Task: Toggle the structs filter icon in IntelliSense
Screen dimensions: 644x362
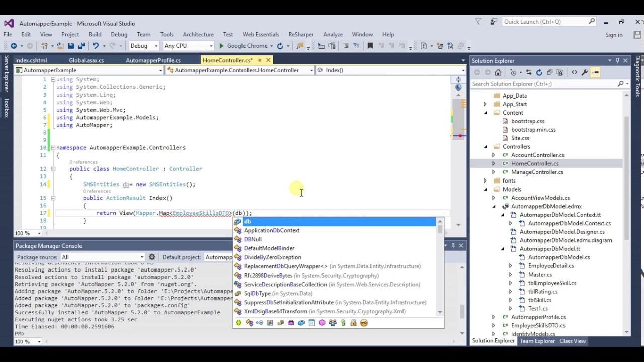Action: [x=270, y=322]
